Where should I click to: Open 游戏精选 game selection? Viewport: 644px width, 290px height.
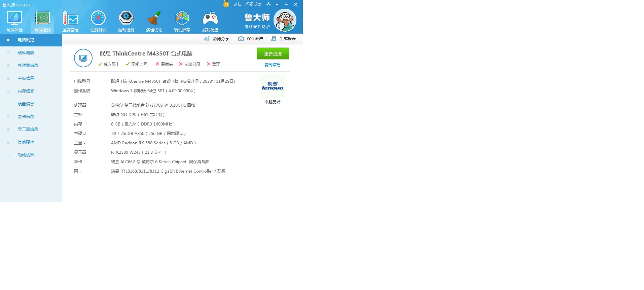point(210,22)
